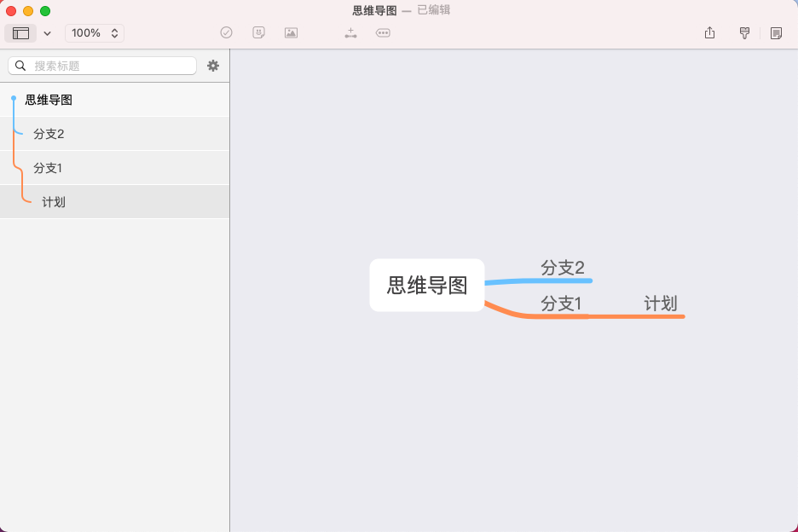Screen dimensions: 798x532
Task: Open the outline settings gear
Action: pos(213,66)
